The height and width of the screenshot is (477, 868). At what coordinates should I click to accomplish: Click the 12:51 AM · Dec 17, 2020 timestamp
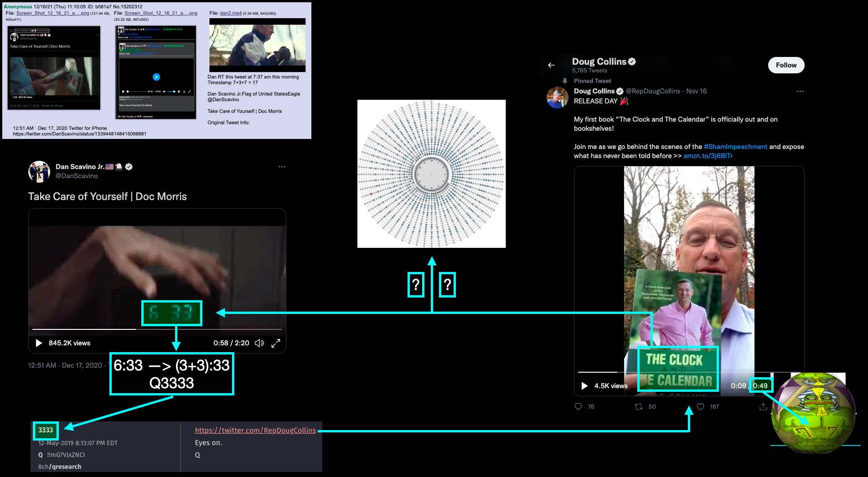(x=65, y=365)
